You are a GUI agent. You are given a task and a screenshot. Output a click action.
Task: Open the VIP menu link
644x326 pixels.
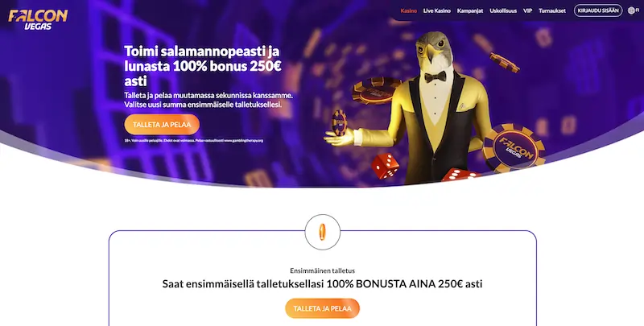(528, 10)
